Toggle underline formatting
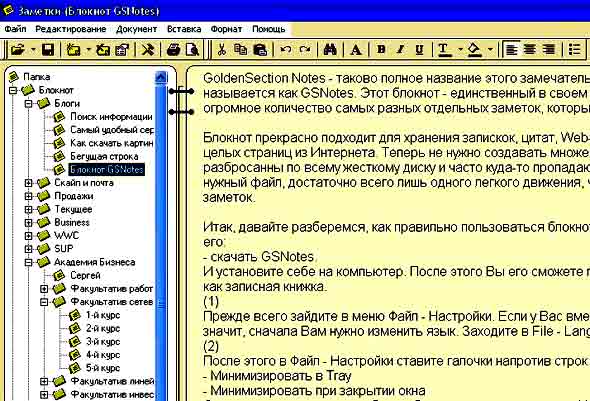This screenshot has width=590, height=401. pos(419,50)
